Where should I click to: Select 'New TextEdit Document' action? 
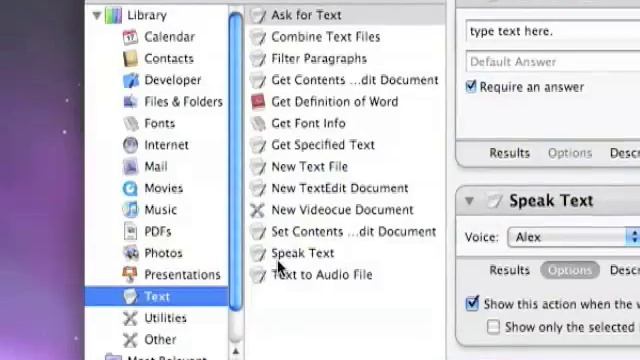coord(345,188)
